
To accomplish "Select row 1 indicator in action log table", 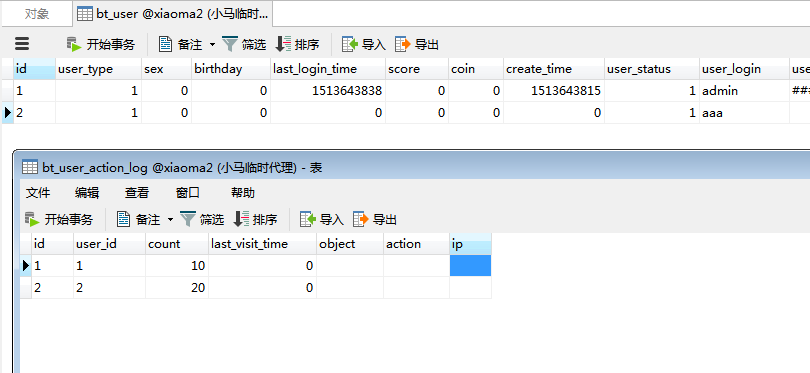I will point(26,266).
